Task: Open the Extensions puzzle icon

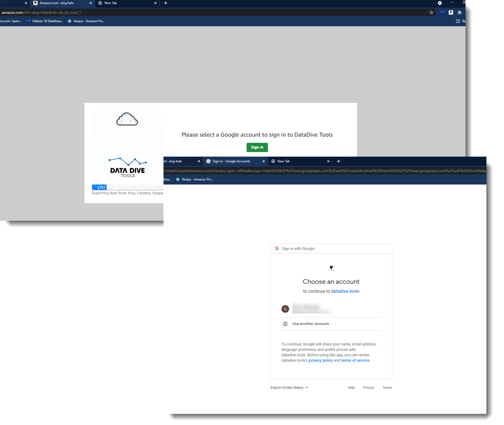Action: click(459, 12)
